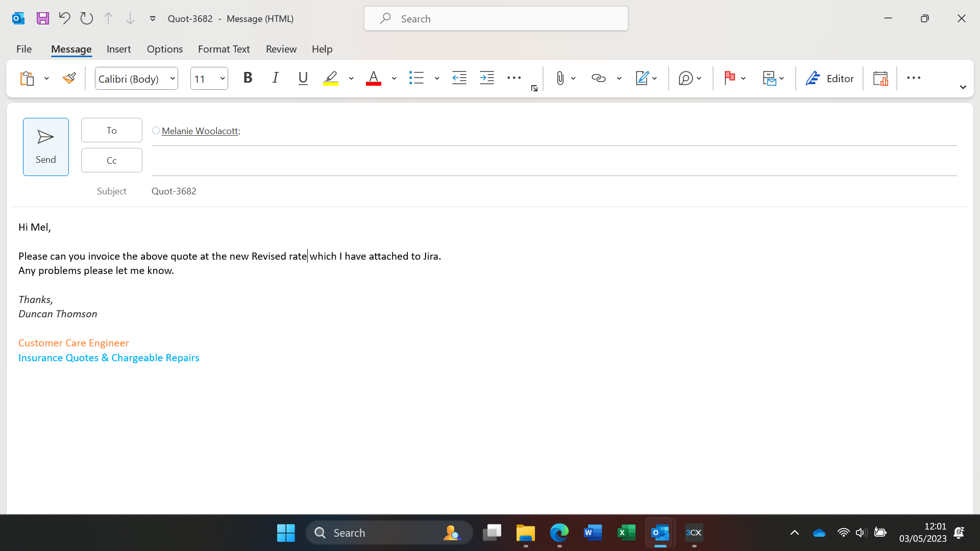This screenshot has height=551, width=980.
Task: Open the font size 11 dropdown
Action: coord(223,79)
